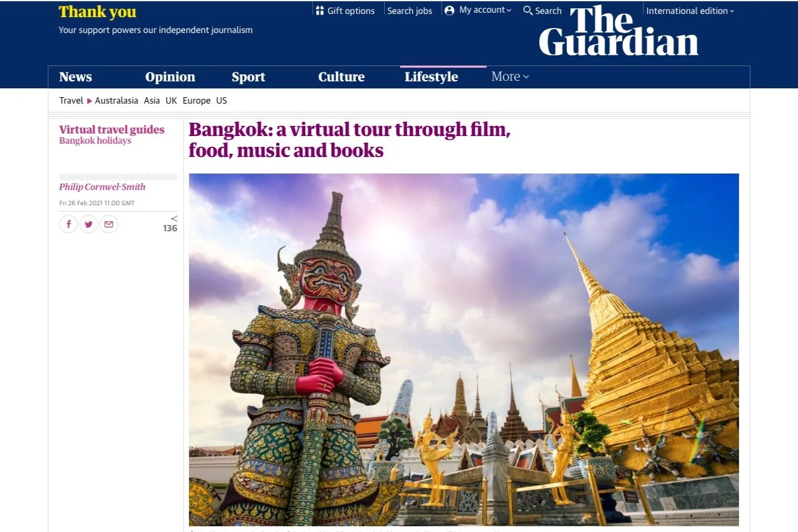Image resolution: width=798 pixels, height=532 pixels.
Task: Click the share count icon showing 136
Action: [x=170, y=224]
